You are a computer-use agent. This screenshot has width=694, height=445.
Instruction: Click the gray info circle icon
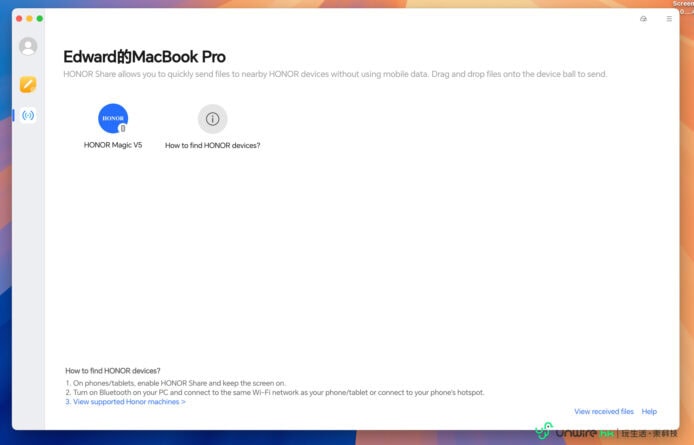coord(212,118)
